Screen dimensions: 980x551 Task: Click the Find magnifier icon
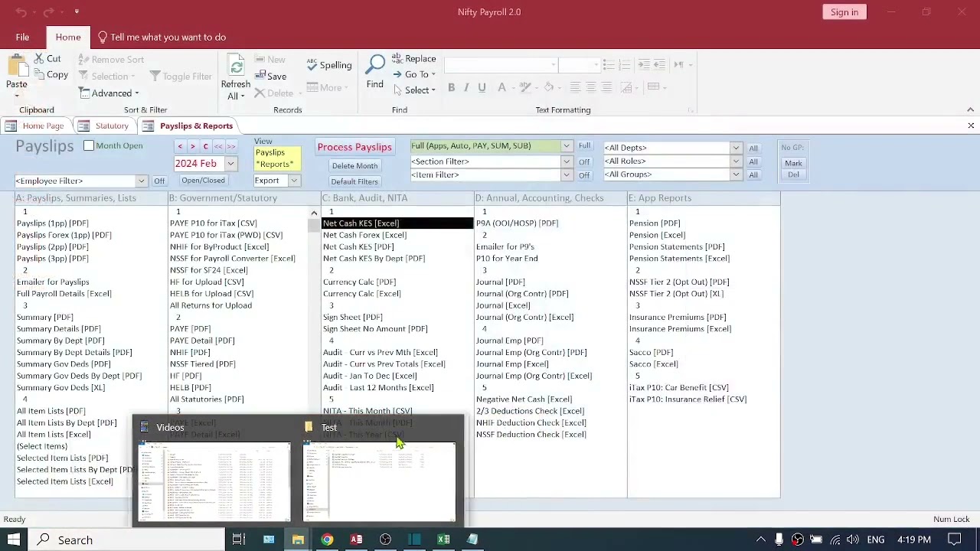375,65
